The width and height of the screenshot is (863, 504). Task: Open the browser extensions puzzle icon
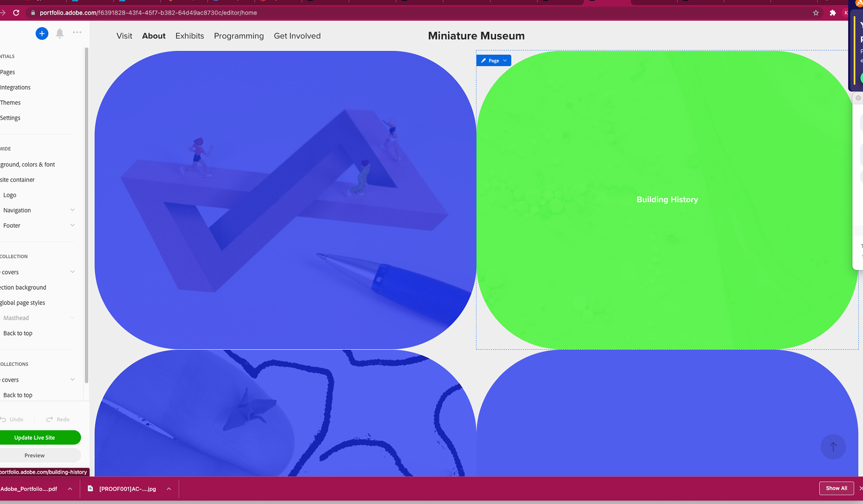pyautogui.click(x=832, y=13)
